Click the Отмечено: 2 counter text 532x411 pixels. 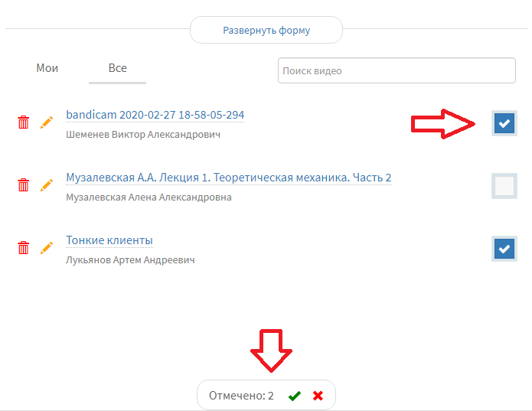tap(241, 396)
